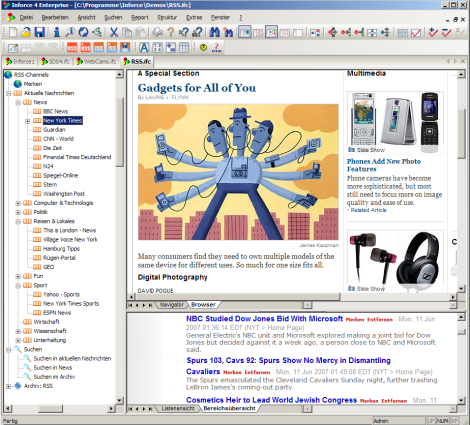
Task: Open the Extras menu
Action: tap(194, 17)
